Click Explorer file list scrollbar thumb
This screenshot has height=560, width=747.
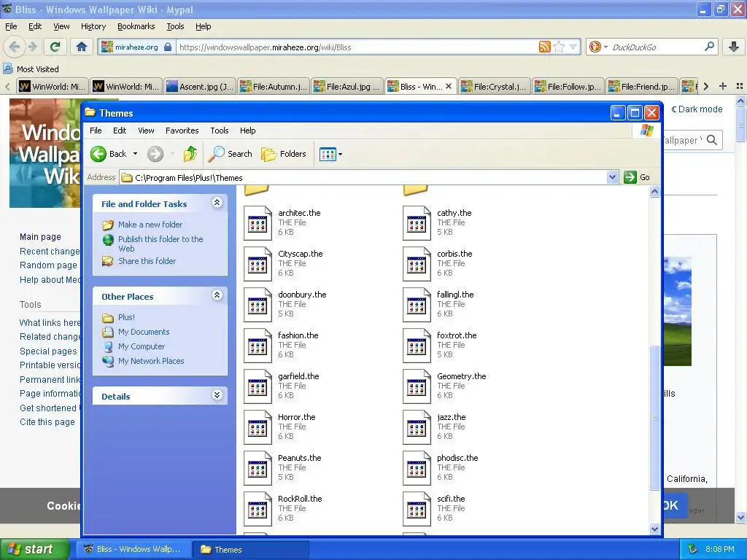[654, 417]
